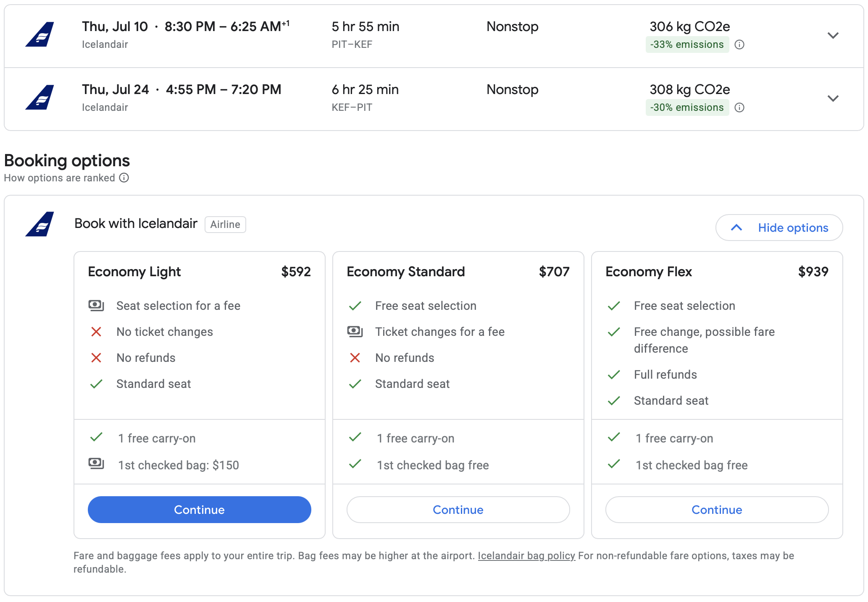This screenshot has width=868, height=602.
Task: Continue with Economy Light for $592
Action: (199, 510)
